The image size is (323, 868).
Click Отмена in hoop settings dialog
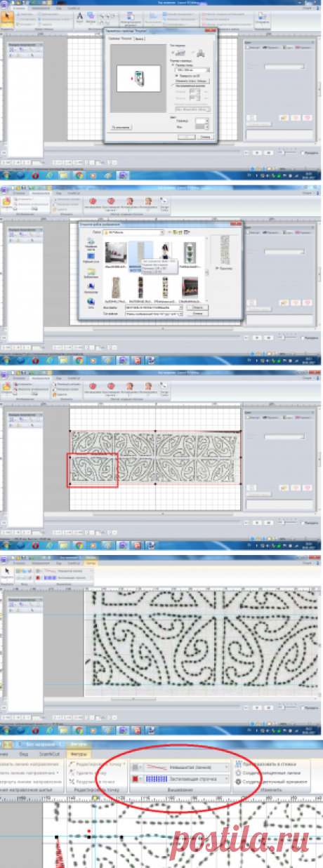click(x=204, y=137)
